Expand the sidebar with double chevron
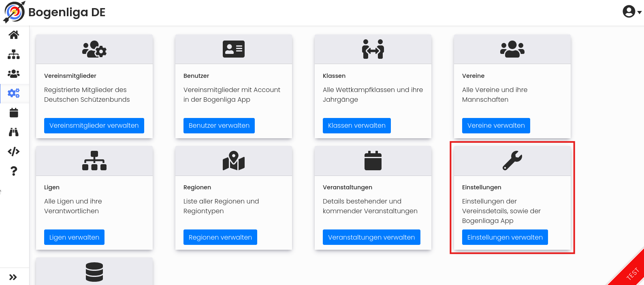644x285 pixels. tap(13, 277)
